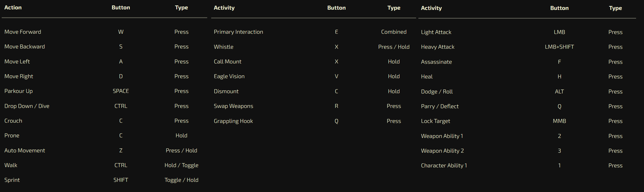Select the Swap Weapons R binding

pyautogui.click(x=336, y=106)
